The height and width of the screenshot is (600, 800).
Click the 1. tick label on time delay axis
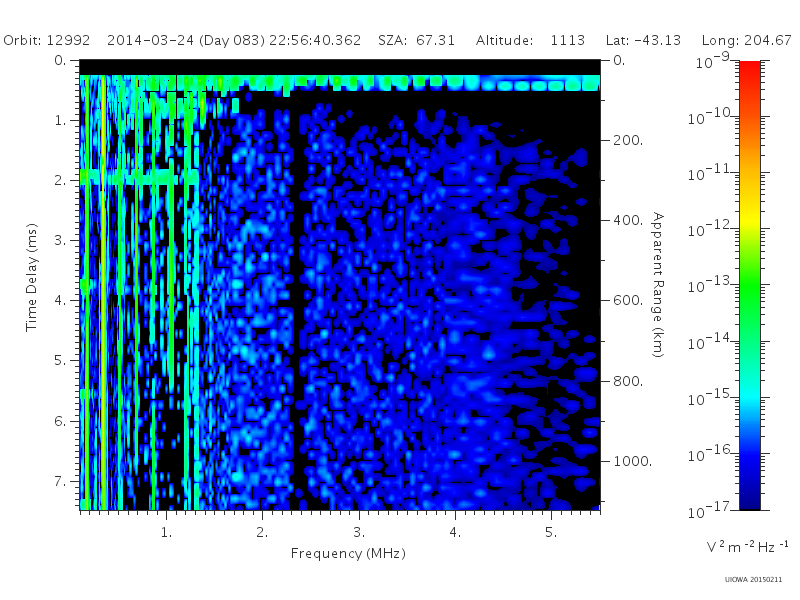(60, 120)
